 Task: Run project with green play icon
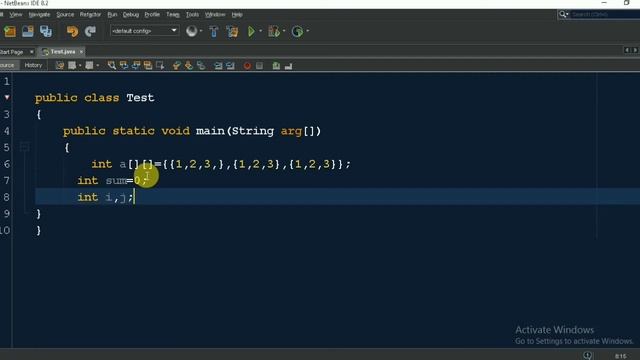251,31
